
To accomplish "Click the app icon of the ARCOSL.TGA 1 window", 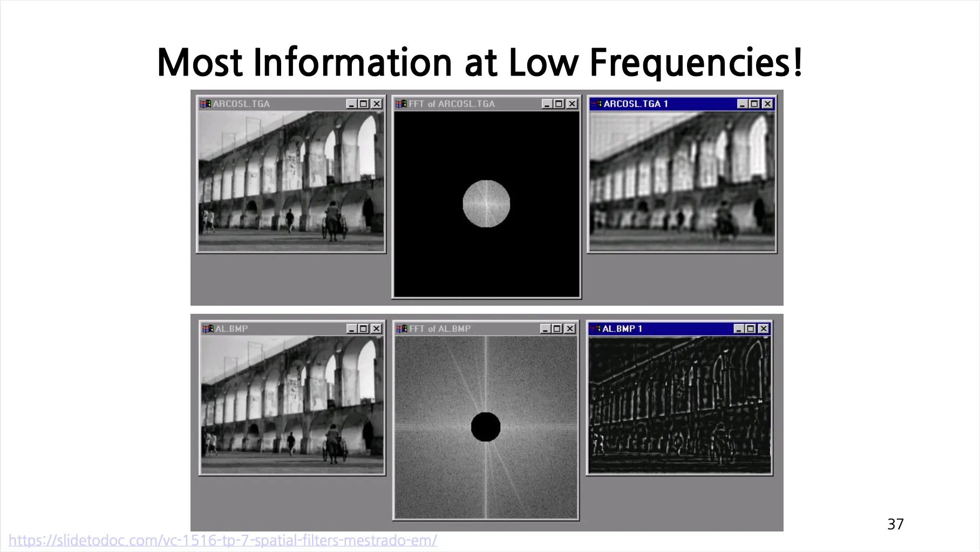I will click(596, 104).
